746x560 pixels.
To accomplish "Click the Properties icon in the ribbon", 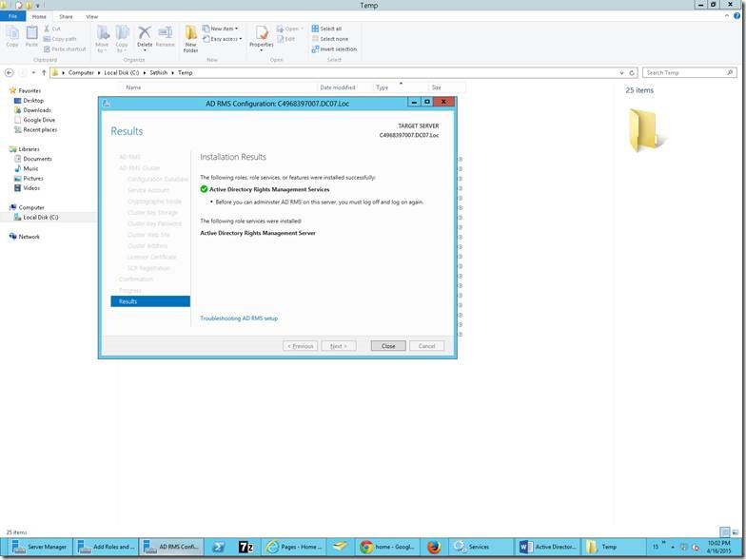I will [x=261, y=37].
